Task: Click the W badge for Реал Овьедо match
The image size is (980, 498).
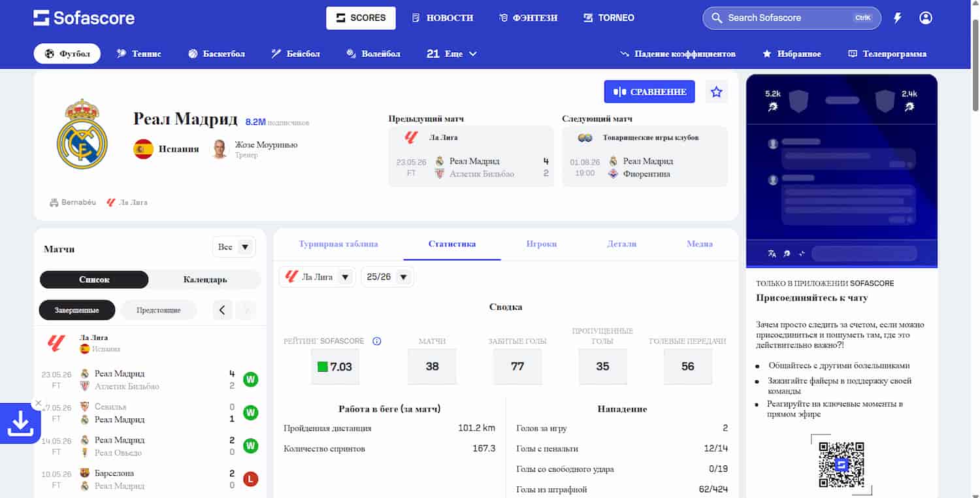Action: [250, 446]
